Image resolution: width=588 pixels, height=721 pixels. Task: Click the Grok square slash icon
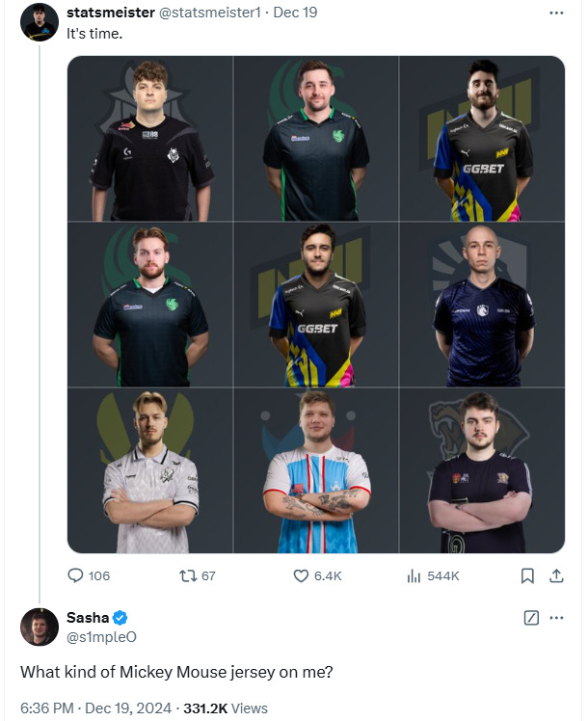coord(530,618)
